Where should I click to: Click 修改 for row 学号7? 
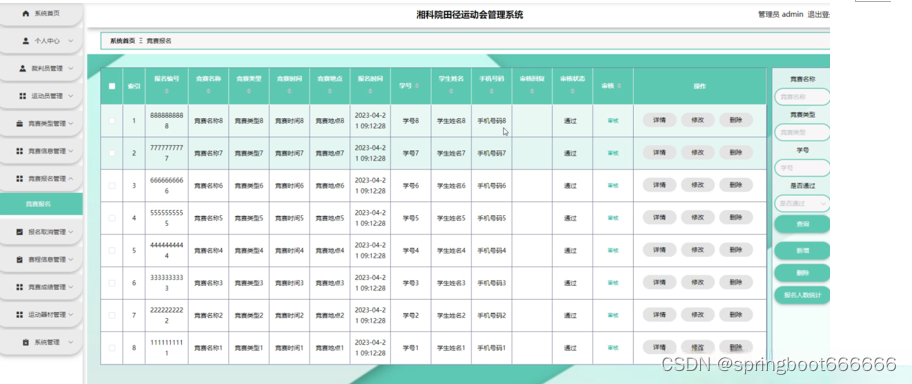tap(698, 153)
